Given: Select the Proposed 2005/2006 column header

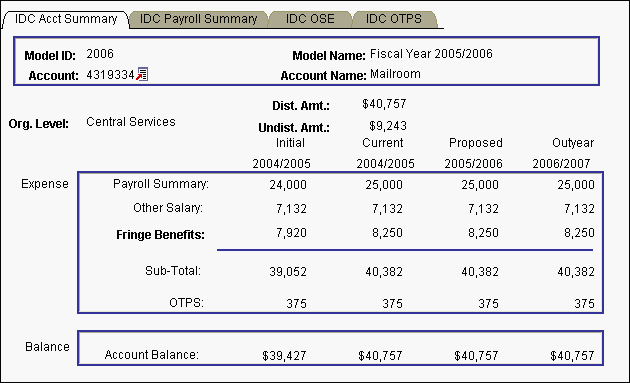Looking at the screenshot, I should 474,153.
